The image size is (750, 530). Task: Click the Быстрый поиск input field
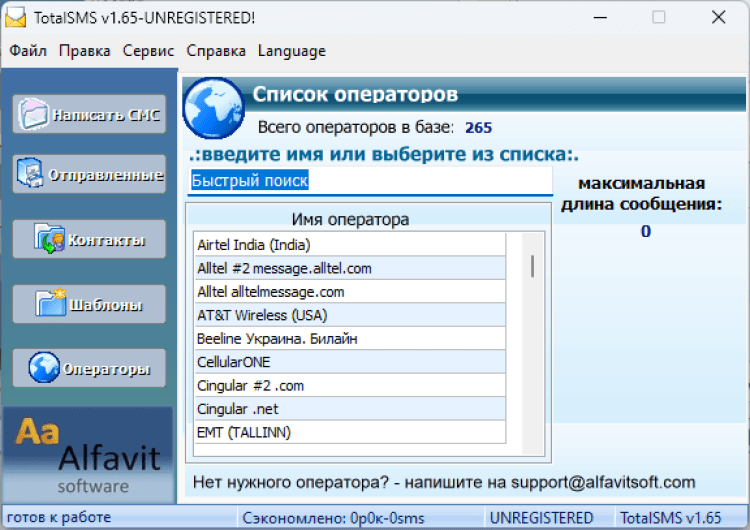point(370,181)
